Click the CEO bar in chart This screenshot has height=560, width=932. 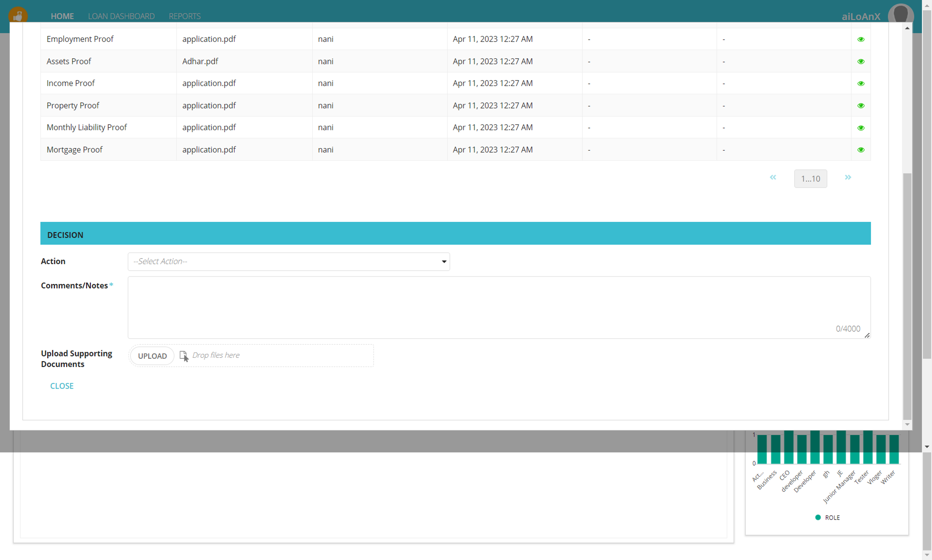[x=789, y=447]
